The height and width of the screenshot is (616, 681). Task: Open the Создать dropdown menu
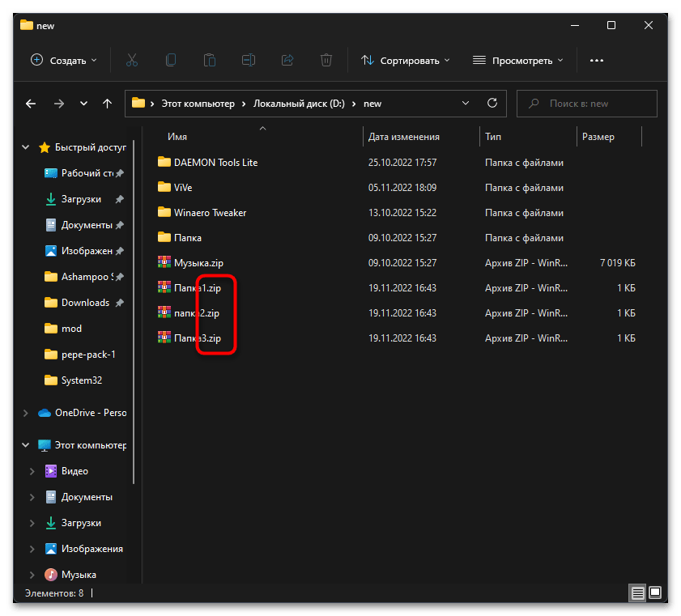(63, 60)
